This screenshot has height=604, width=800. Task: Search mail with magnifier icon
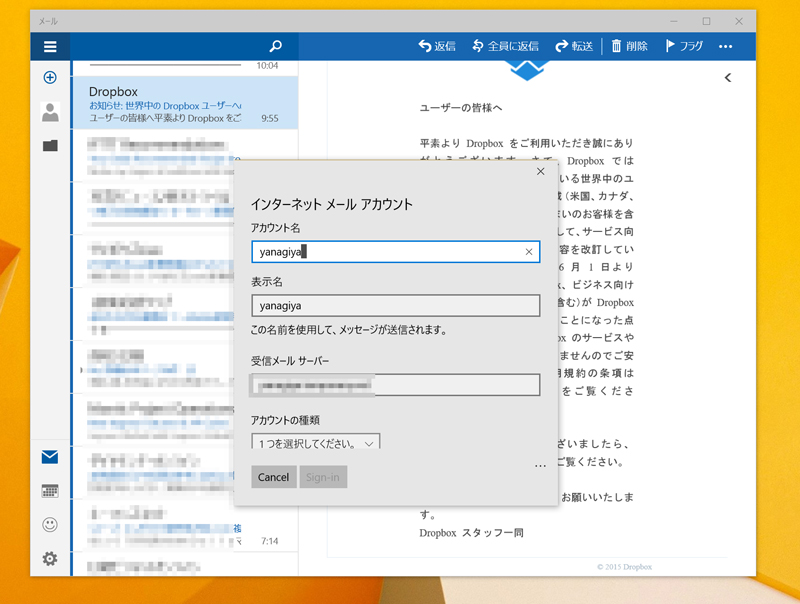276,46
